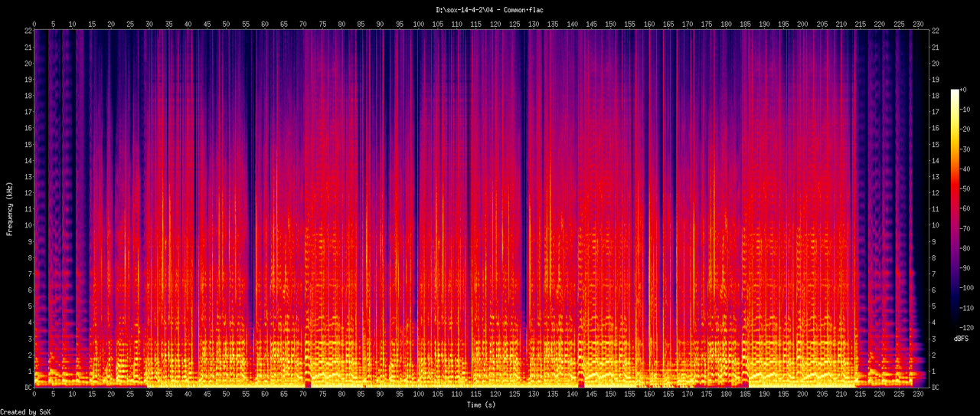Click '30' on the bottom time axis
Viewport: 980px width, 416px height.
[149, 395]
